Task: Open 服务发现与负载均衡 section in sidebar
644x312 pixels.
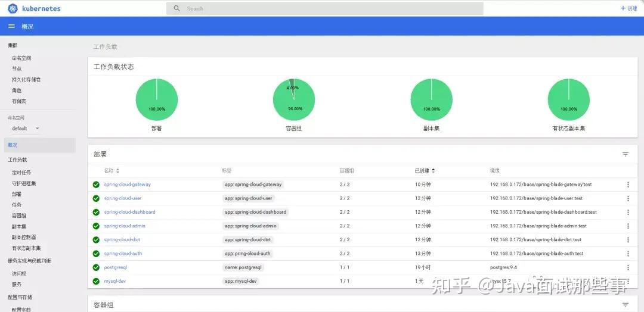Action: click(x=29, y=261)
